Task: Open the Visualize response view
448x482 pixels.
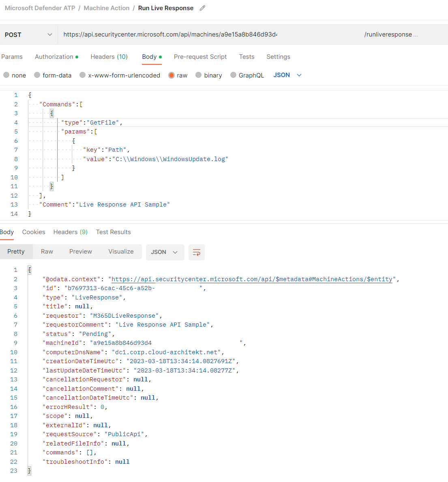Action: coord(121,252)
